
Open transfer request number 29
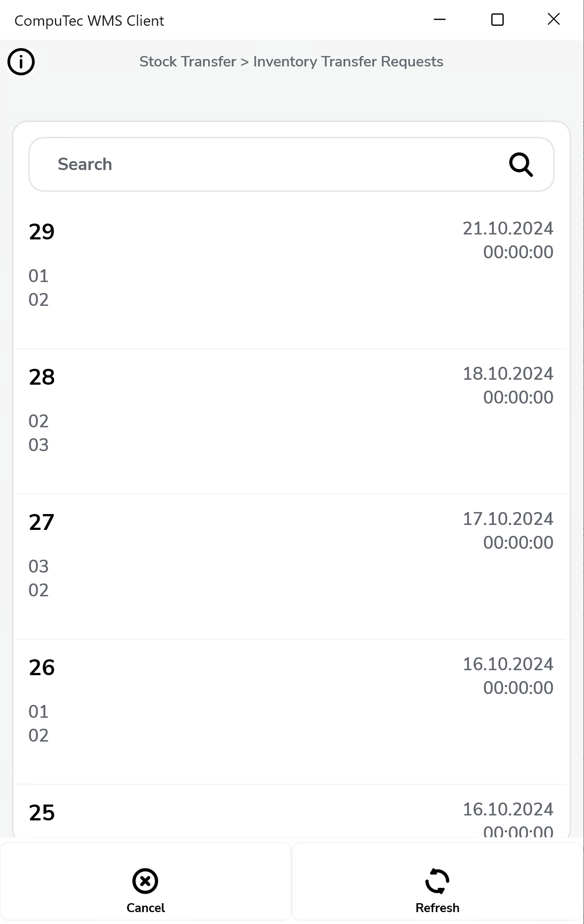(42, 232)
